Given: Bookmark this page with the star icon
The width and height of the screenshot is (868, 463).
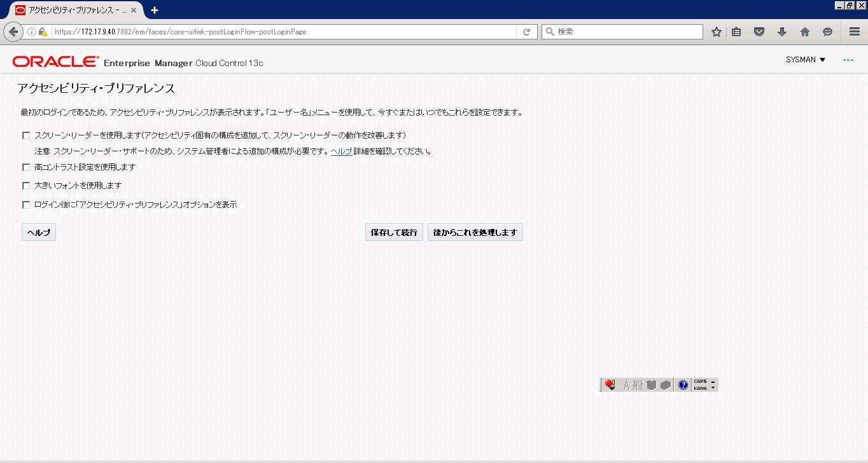Looking at the screenshot, I should (716, 32).
